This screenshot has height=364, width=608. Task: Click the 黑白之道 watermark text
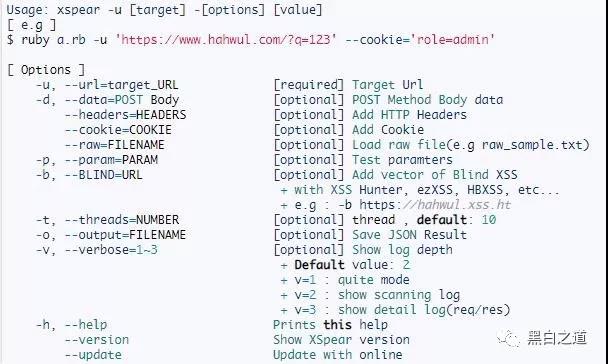[x=557, y=338]
